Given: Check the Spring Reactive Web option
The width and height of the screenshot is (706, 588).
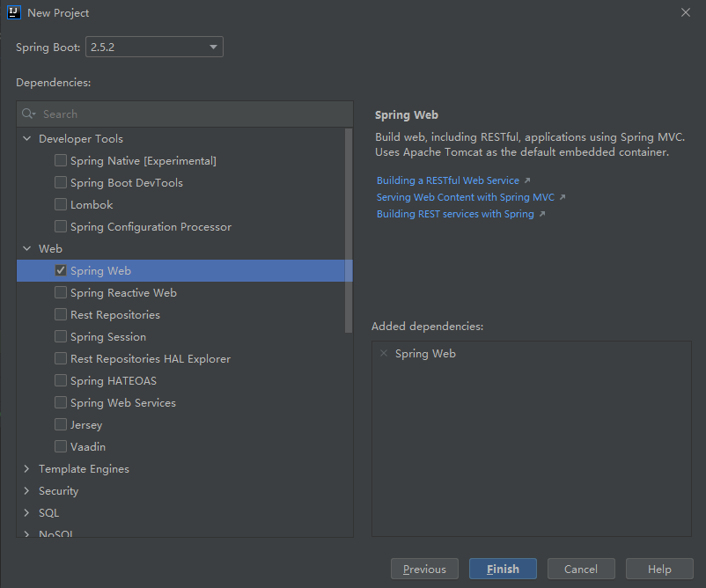Looking at the screenshot, I should (61, 292).
